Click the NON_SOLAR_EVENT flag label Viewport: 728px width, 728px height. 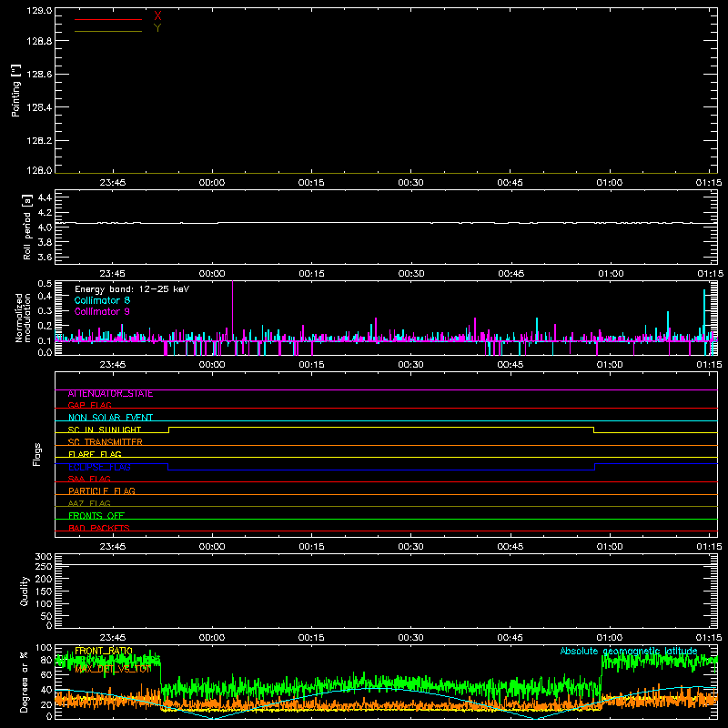[x=110, y=418]
